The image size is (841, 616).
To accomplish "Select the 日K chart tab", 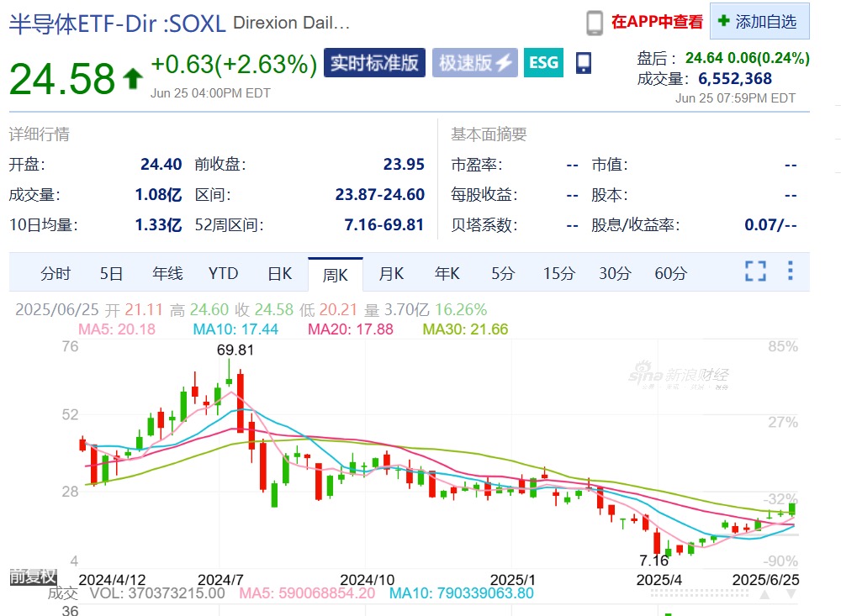I will point(279,273).
